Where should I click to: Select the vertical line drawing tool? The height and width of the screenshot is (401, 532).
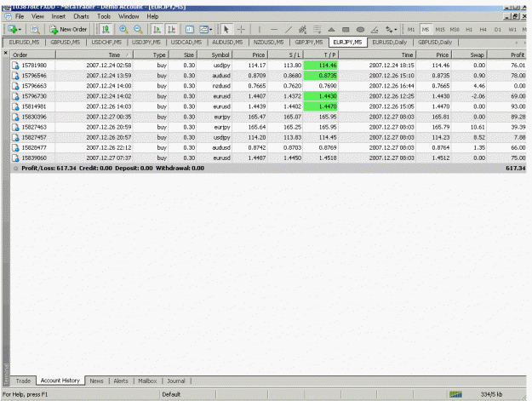(x=260, y=30)
